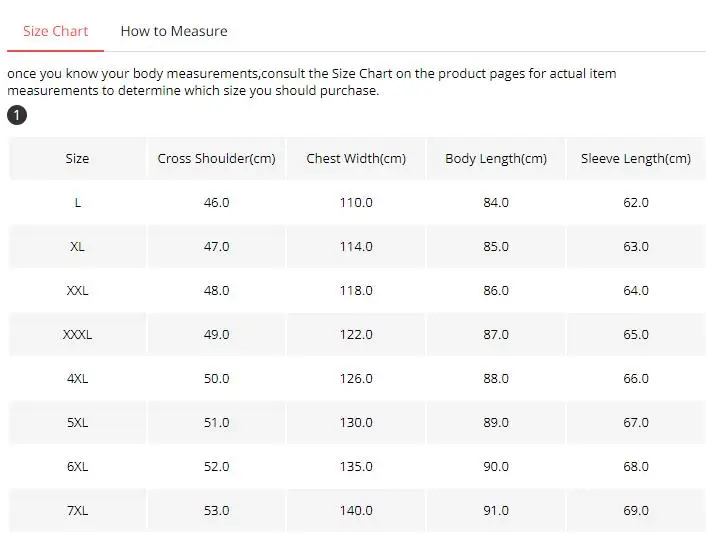Viewport: 706px width, 537px height.
Task: Click the number 1 badge icon
Action: pos(17,115)
